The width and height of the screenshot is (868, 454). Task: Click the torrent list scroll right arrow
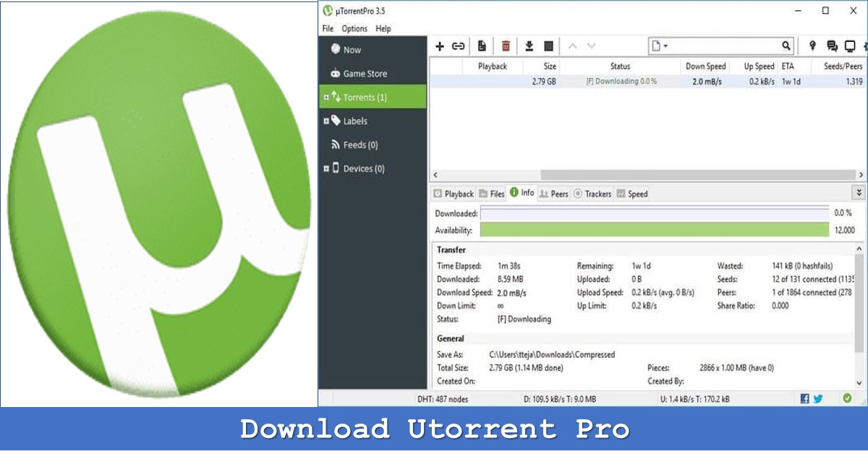click(861, 175)
